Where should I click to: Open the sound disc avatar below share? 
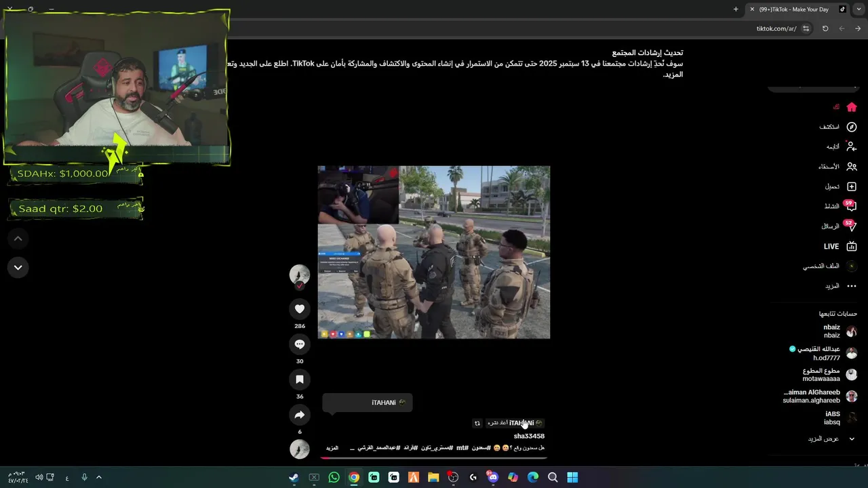click(x=300, y=449)
